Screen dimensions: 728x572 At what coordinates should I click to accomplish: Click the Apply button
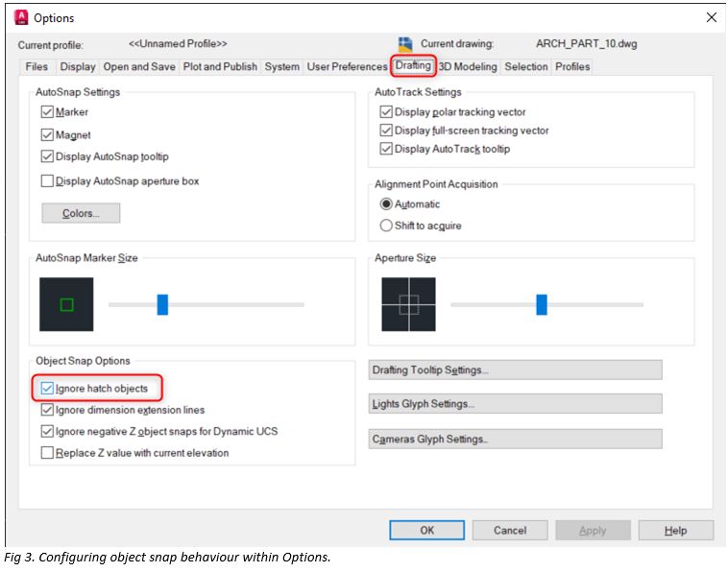tap(593, 530)
